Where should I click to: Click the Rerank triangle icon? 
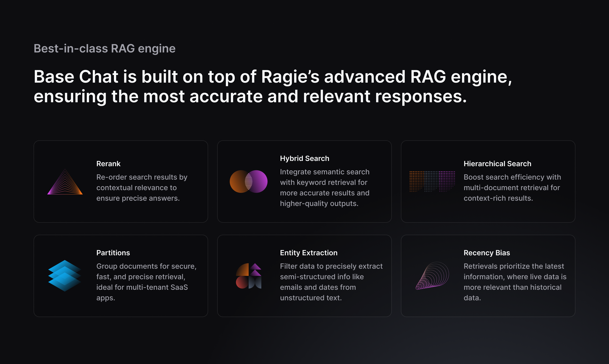(65, 182)
